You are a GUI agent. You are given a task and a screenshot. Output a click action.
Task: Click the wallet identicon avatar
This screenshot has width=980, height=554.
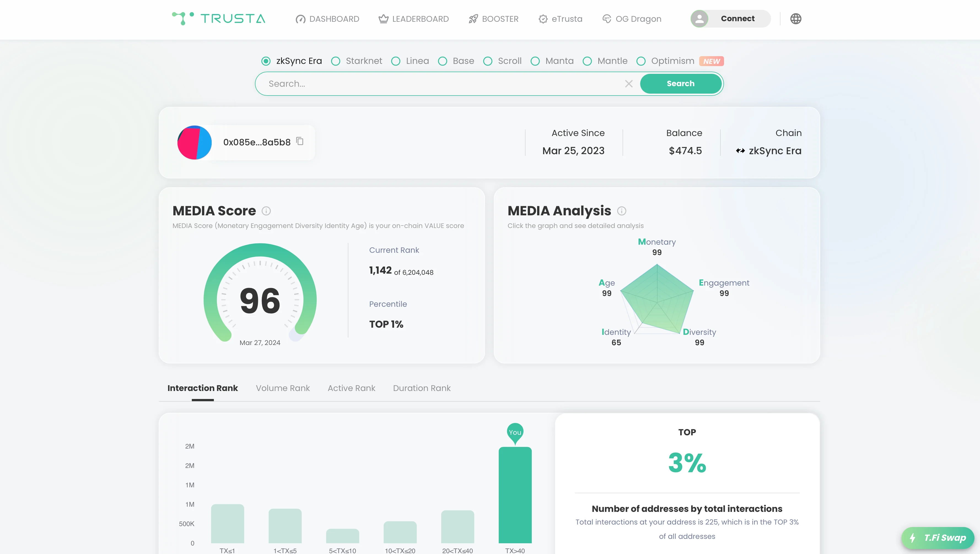[195, 142]
